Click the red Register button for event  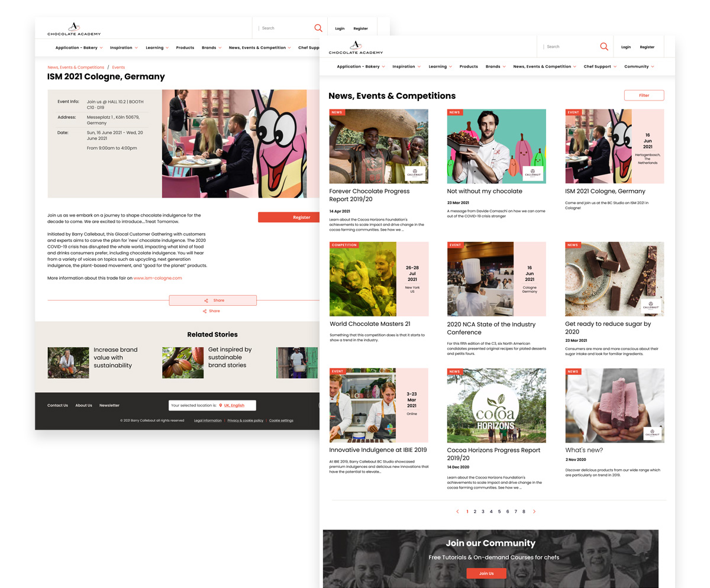(301, 217)
